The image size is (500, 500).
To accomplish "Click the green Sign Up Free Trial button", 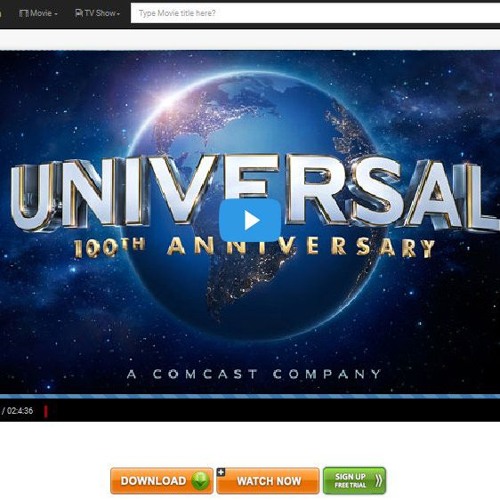I will [x=355, y=481].
